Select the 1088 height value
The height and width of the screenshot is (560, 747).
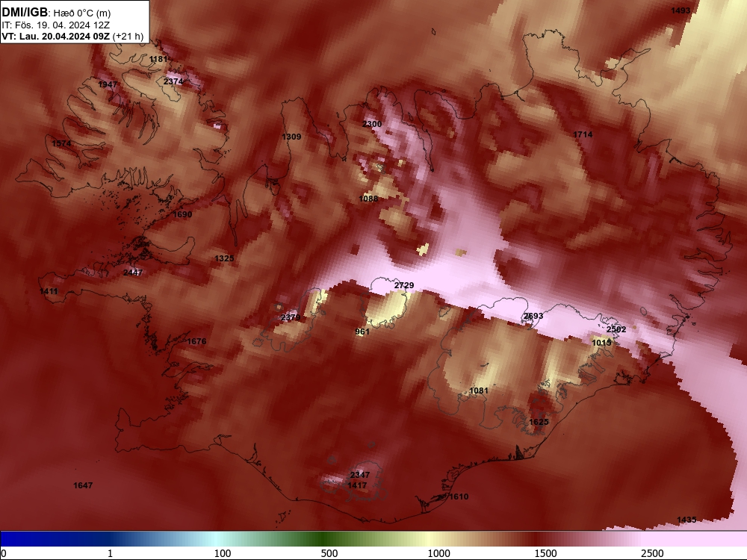pyautogui.click(x=368, y=199)
